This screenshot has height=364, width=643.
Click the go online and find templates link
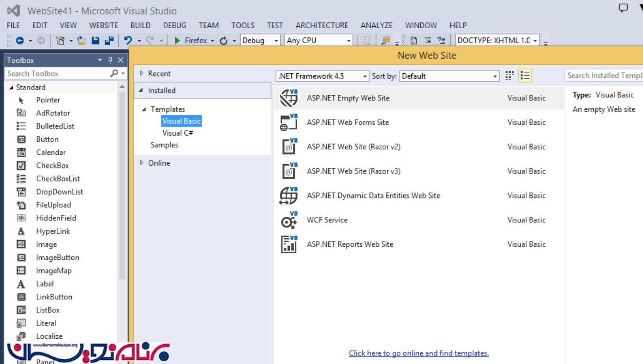click(418, 353)
